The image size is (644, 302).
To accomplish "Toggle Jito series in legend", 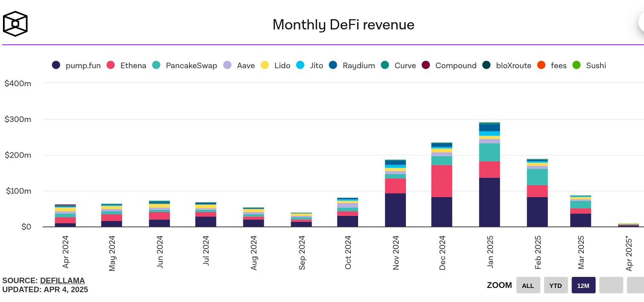I will (310, 65).
